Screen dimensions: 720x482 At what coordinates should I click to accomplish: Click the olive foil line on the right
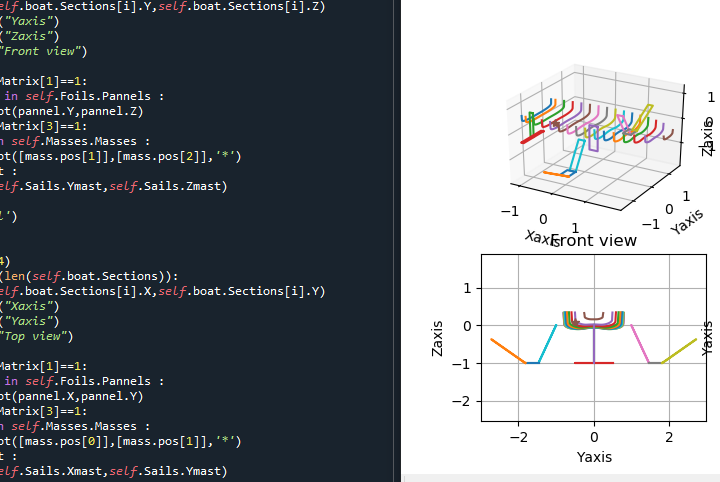(x=681, y=351)
